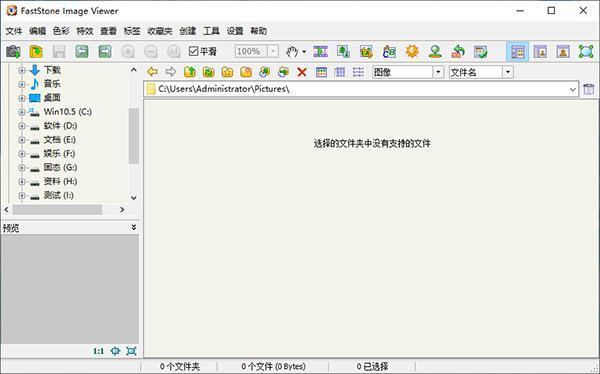Viewport: 600px width, 374px height.
Task: Click the folder tree vertical scrollbar thumb
Action: tap(134, 136)
